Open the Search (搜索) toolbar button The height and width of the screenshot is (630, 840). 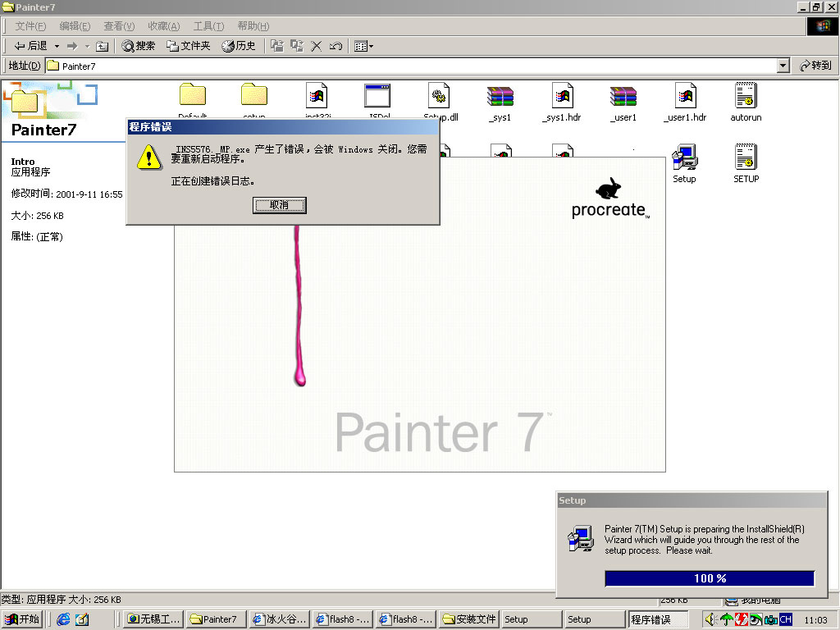click(x=138, y=46)
